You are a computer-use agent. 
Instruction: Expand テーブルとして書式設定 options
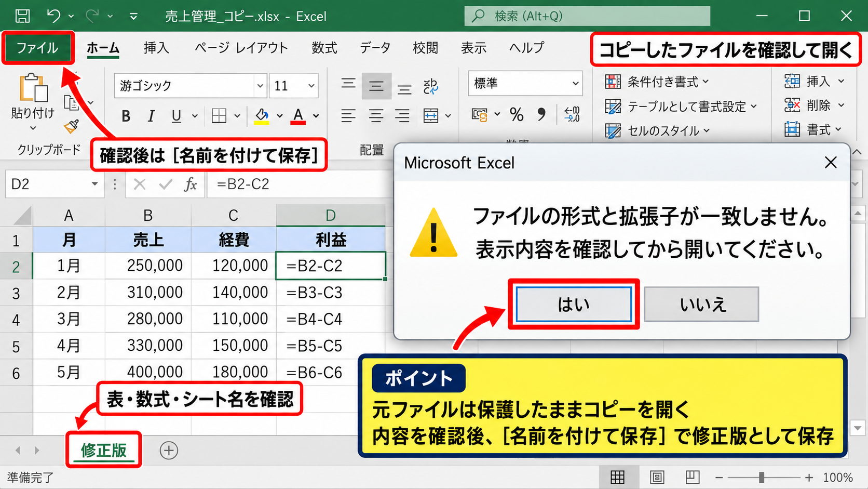coord(681,107)
